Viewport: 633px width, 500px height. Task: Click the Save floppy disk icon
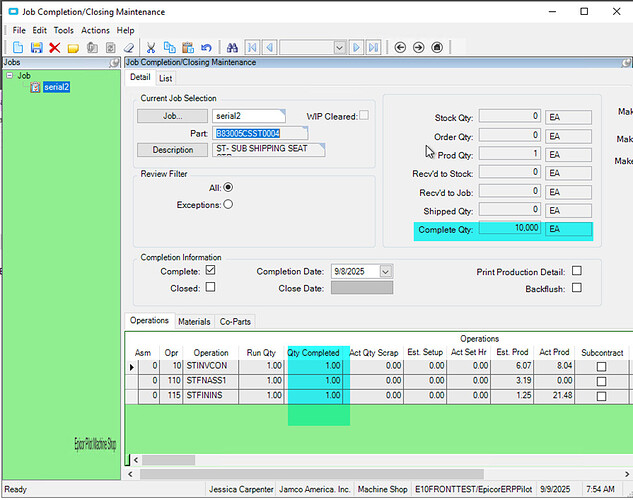coord(36,47)
